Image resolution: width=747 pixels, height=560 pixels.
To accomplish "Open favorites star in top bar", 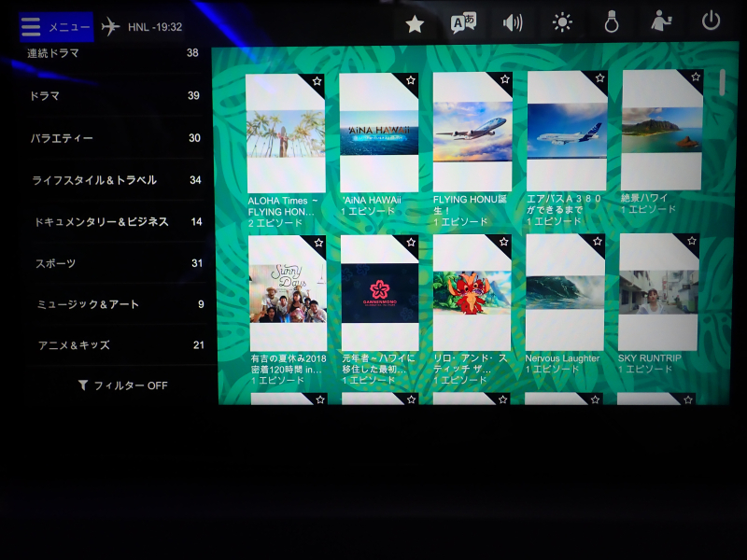I will point(415,24).
